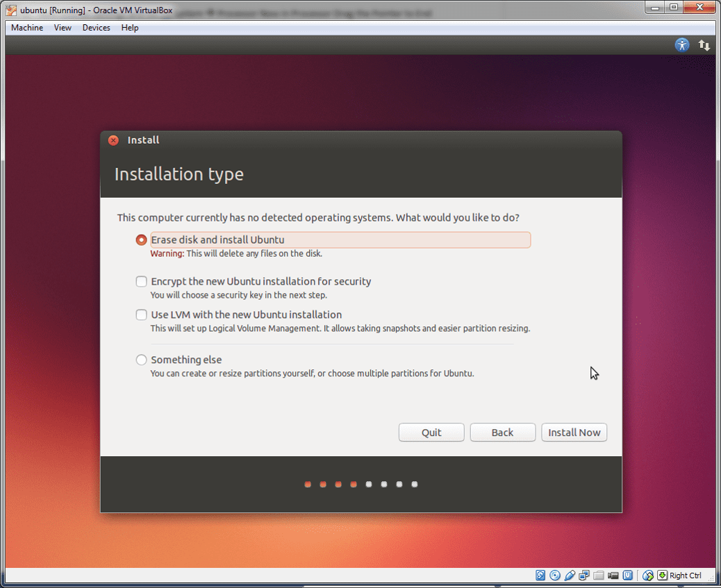Click the mouse integration status icon
This screenshot has width=721, height=588.
click(x=648, y=575)
